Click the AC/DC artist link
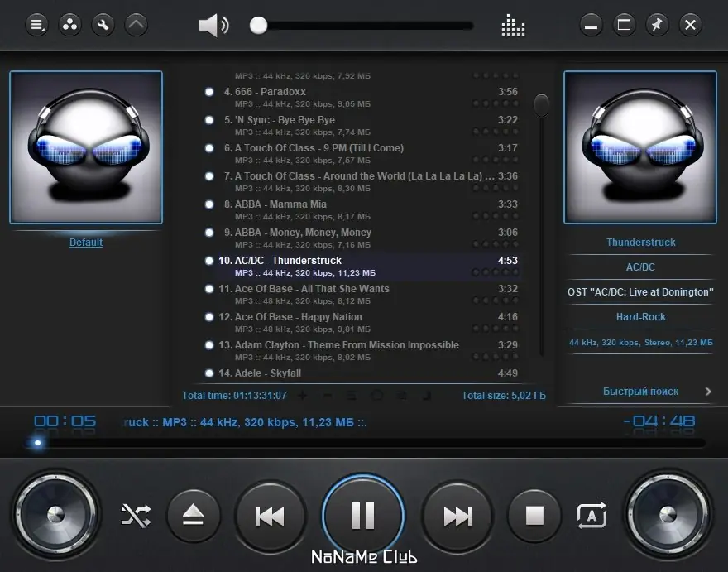This screenshot has height=572, width=728. click(640, 267)
